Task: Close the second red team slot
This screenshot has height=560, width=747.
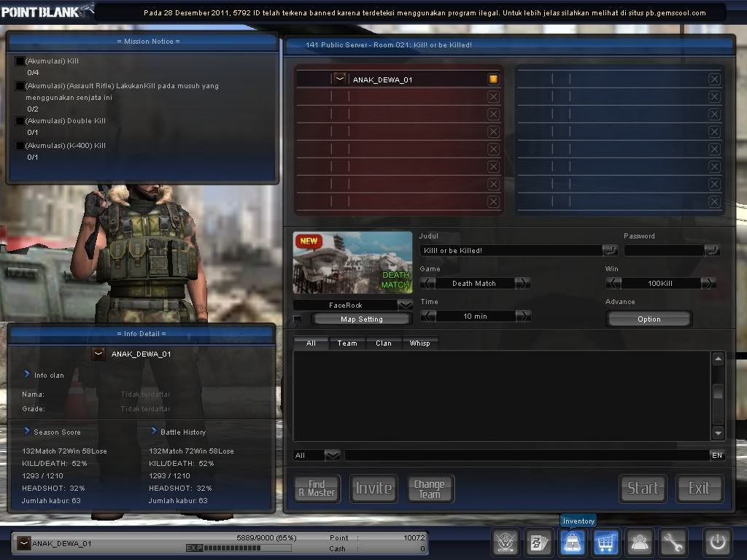Action: (x=494, y=97)
